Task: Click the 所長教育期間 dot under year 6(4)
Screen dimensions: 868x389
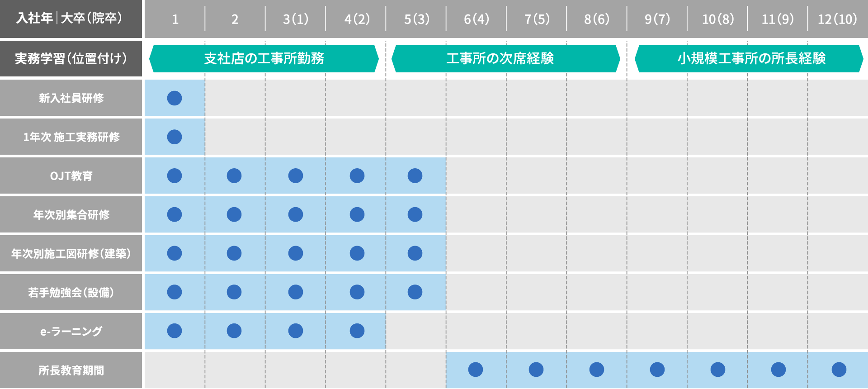Action: click(476, 370)
